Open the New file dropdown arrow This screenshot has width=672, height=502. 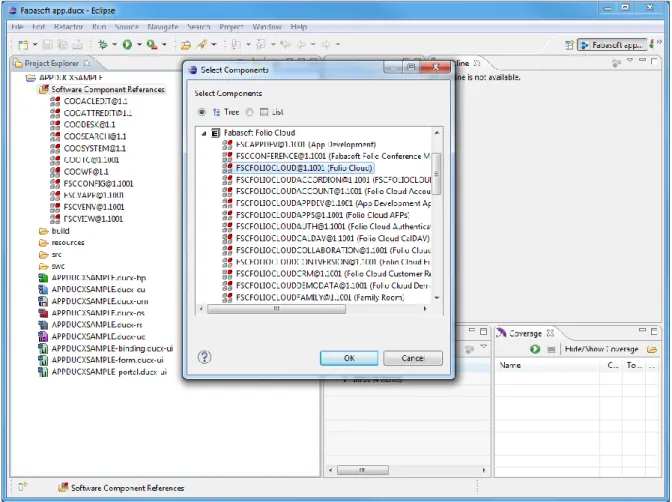35,44
